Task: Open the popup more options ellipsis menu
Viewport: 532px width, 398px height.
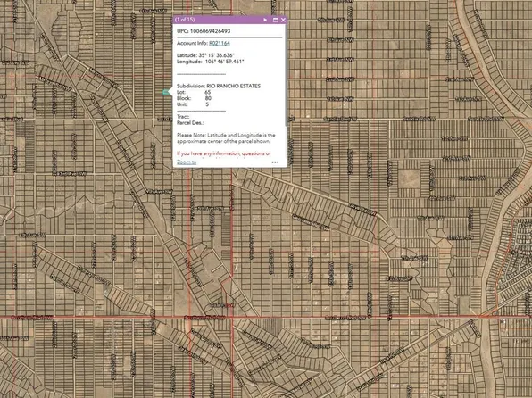Action: (275, 162)
